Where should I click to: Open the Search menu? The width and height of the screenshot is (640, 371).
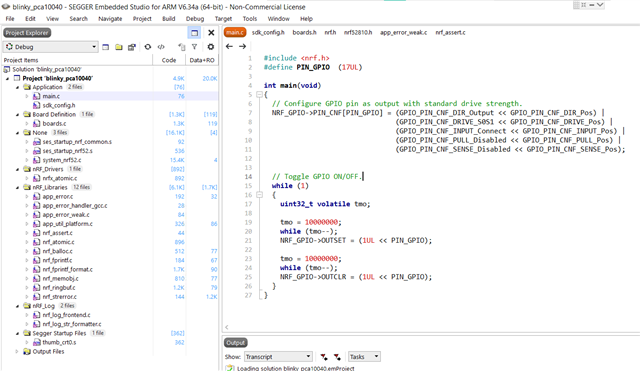click(x=78, y=19)
